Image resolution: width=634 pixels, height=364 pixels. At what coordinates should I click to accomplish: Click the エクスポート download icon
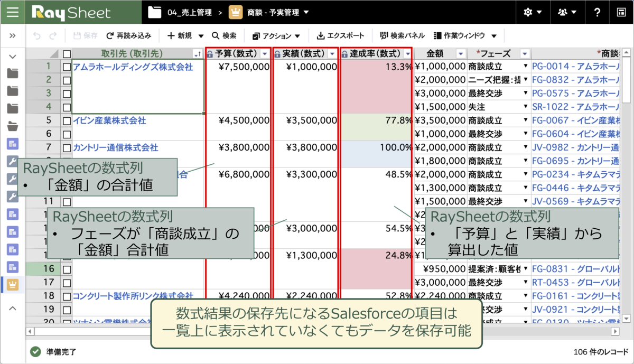pyautogui.click(x=320, y=36)
